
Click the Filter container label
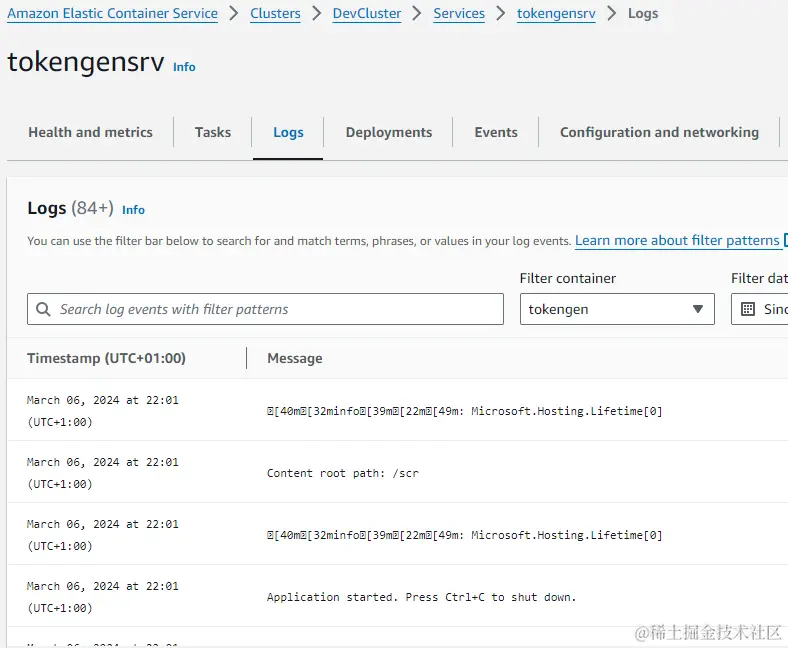[x=568, y=279]
